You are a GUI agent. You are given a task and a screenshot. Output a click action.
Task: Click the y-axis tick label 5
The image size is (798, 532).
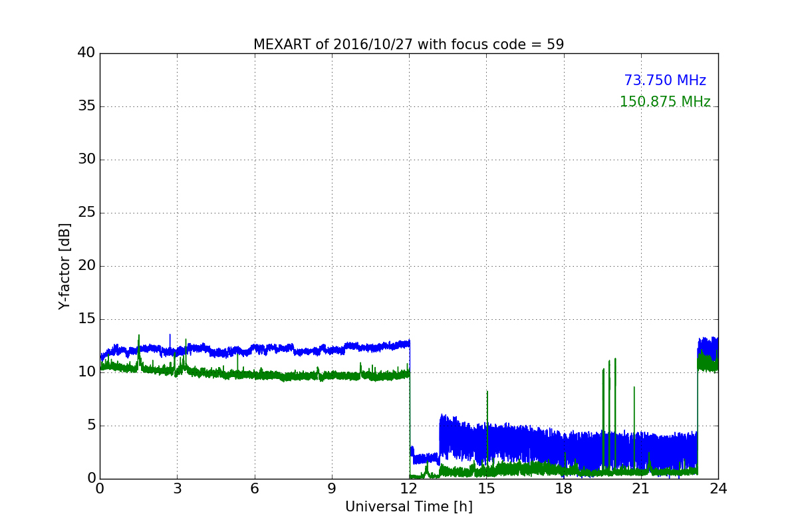90,426
